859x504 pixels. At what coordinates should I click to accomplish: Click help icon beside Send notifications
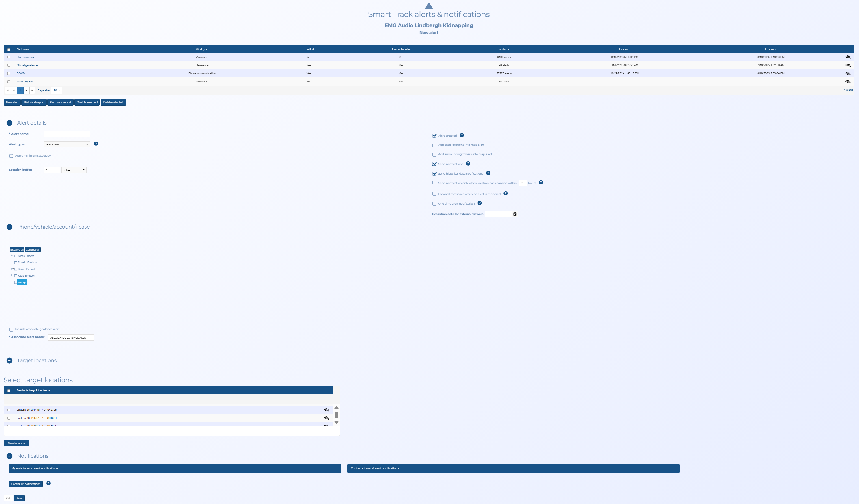pyautogui.click(x=468, y=164)
